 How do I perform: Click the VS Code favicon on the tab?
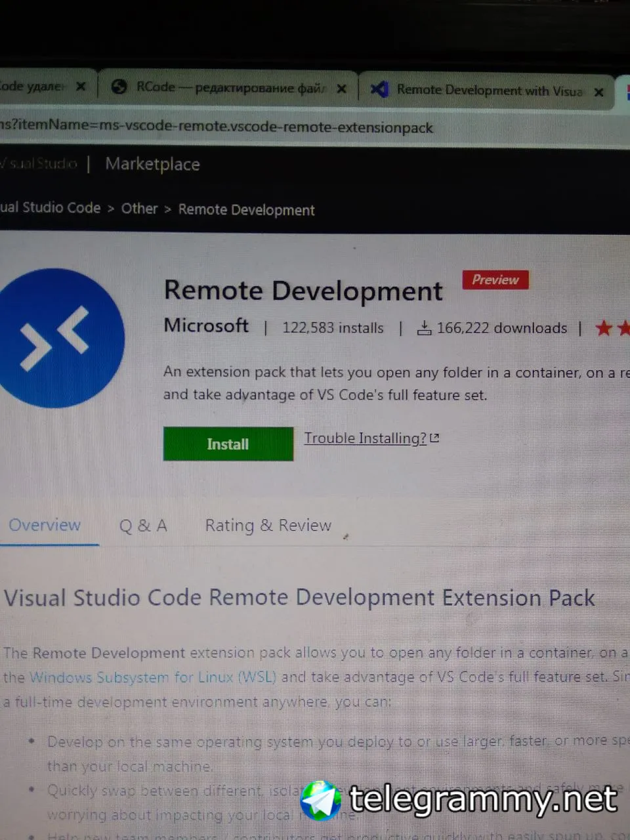379,89
